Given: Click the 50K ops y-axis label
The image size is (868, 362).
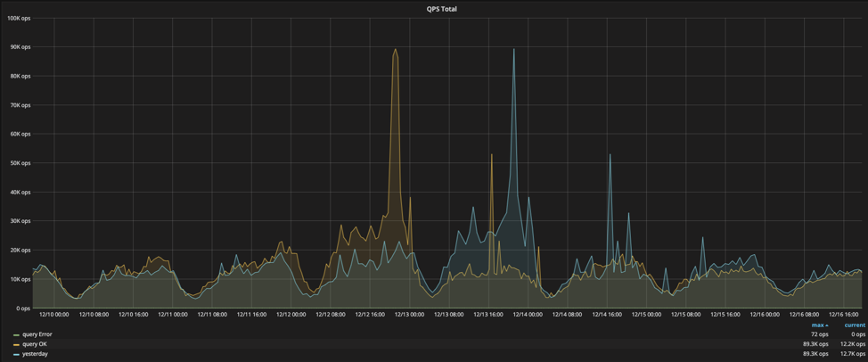Looking at the screenshot, I should [x=20, y=163].
